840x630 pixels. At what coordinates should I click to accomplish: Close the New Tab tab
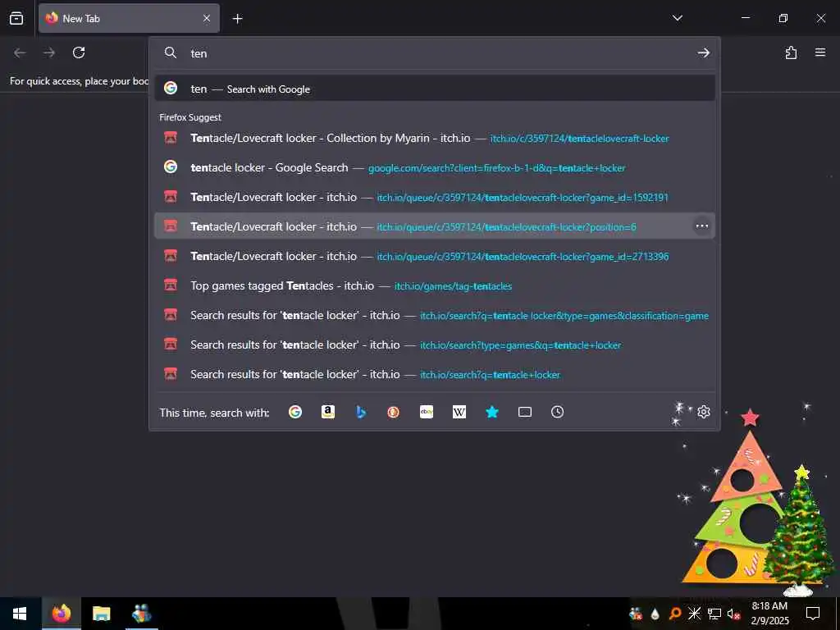tap(207, 18)
